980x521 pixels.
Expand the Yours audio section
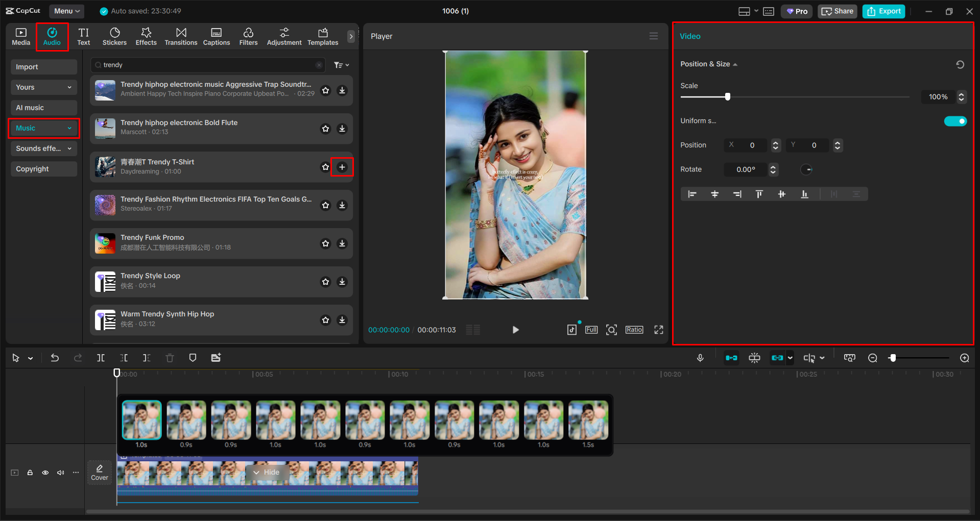(x=43, y=87)
